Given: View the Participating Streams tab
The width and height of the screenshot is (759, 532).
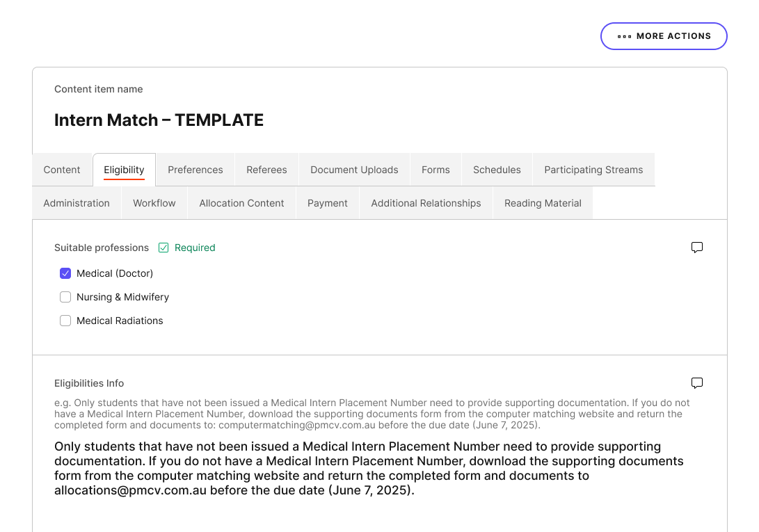Looking at the screenshot, I should 593,170.
